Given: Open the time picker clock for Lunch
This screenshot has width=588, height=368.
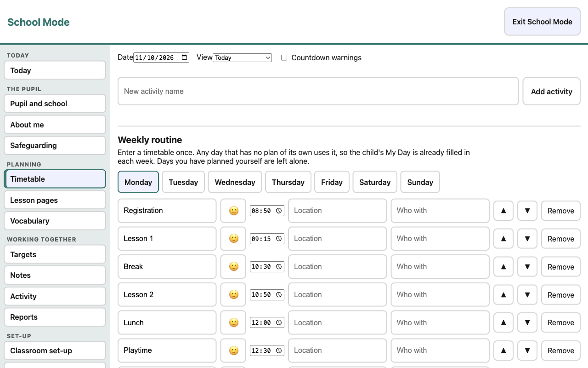Looking at the screenshot, I should pos(279,322).
